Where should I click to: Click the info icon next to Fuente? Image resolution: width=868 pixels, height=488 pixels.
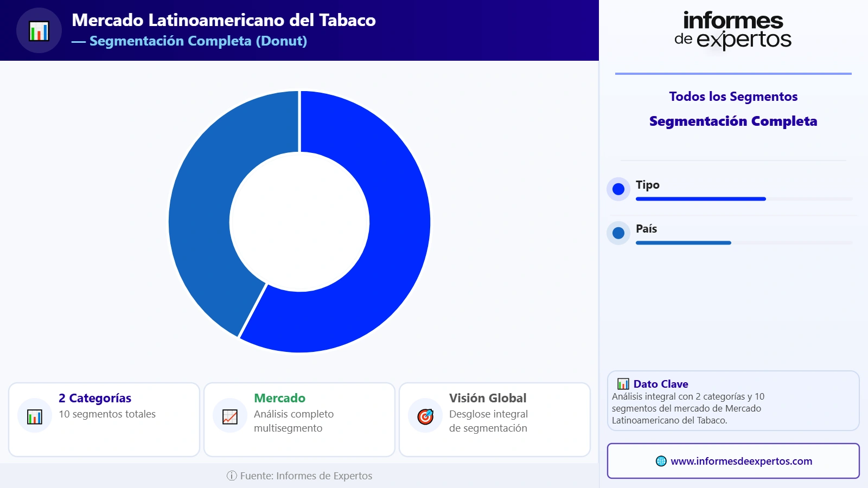tap(232, 476)
